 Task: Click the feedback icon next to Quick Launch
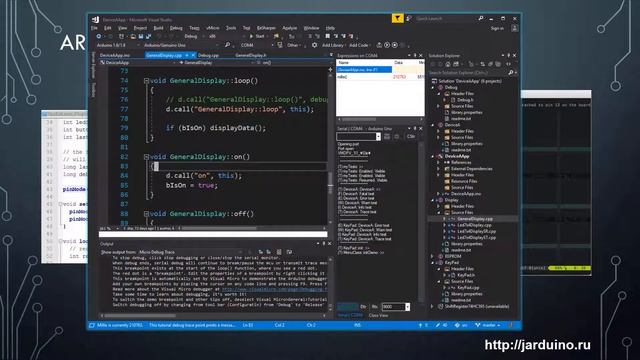[409, 18]
